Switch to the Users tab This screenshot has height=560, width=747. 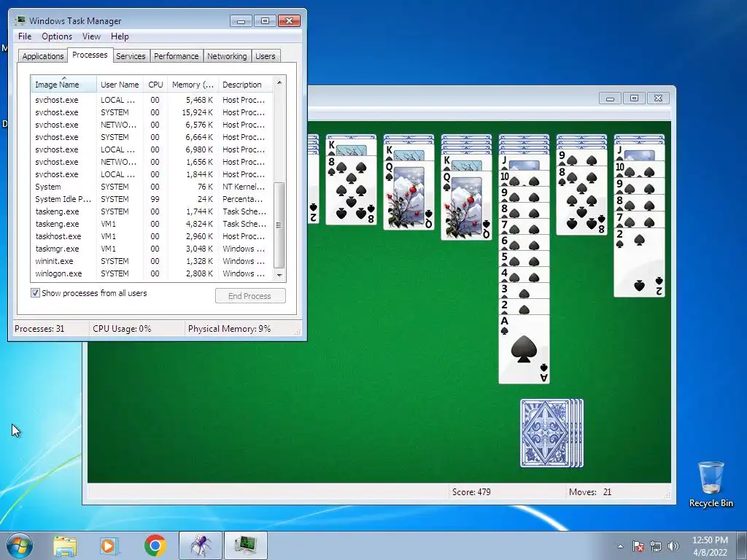tap(266, 56)
